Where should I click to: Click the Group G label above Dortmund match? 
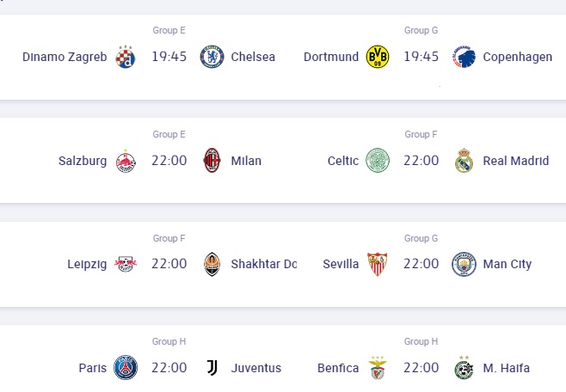pos(421,30)
